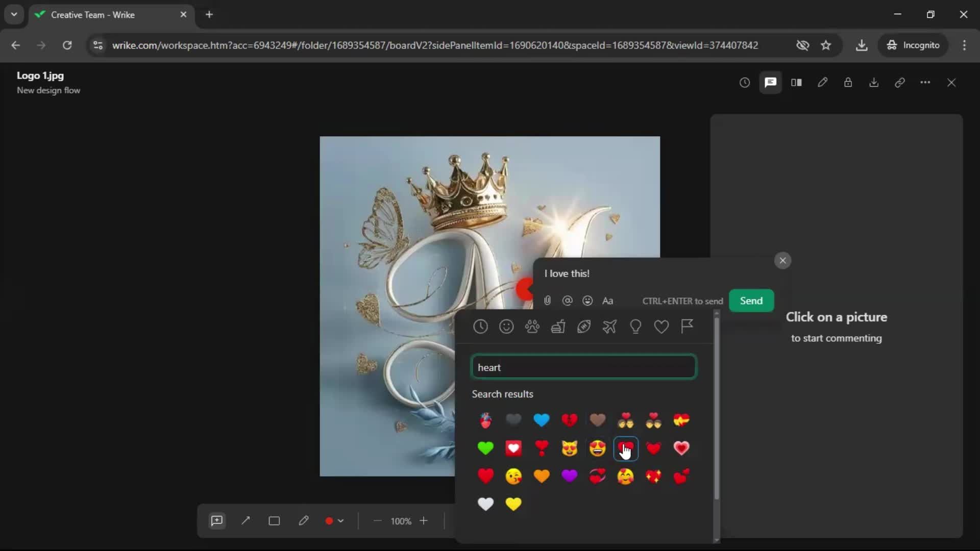
Task: Select the add comment pin tool
Action: 217,521
